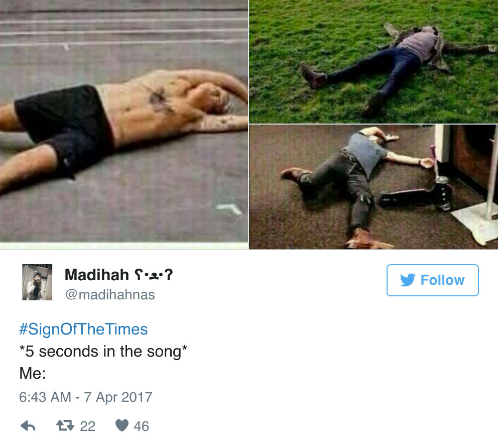This screenshot has width=498, height=448.
Task: Click the retweet count 22
Action: pos(88,426)
